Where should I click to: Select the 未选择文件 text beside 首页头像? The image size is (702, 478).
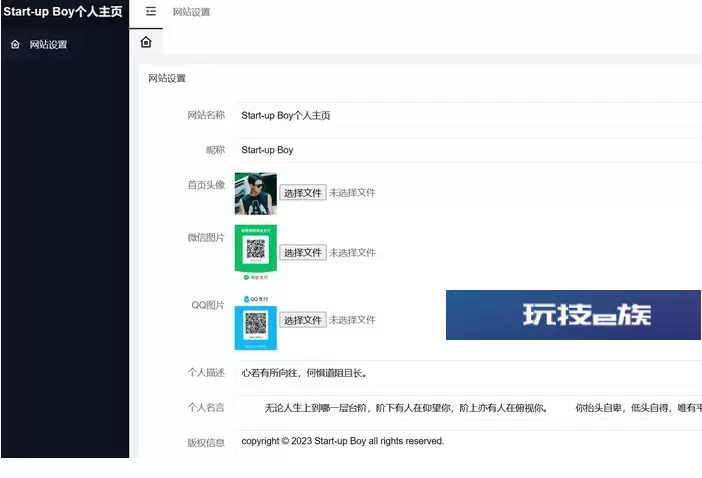pos(352,193)
